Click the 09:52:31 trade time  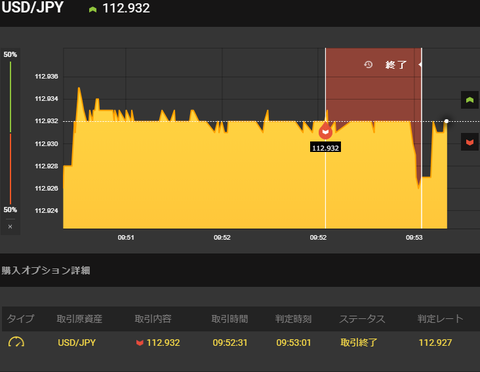(230, 343)
